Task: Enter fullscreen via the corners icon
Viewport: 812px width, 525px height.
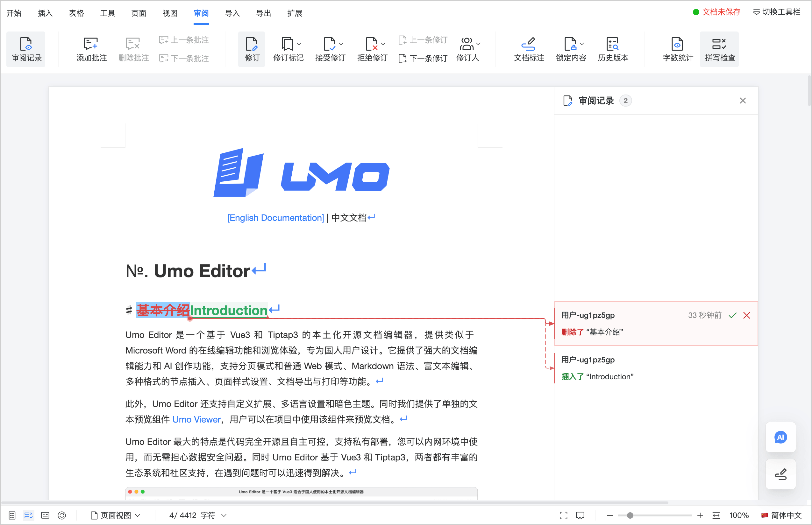Action: (564, 515)
